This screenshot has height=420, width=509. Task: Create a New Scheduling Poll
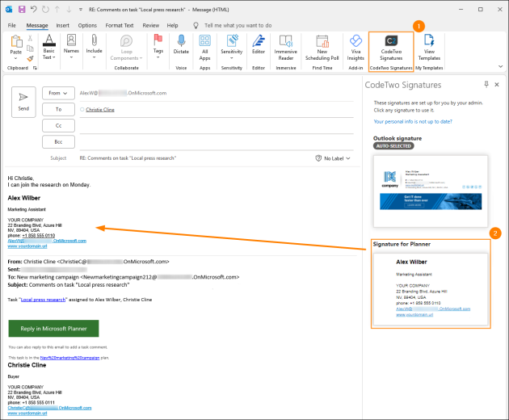322,48
